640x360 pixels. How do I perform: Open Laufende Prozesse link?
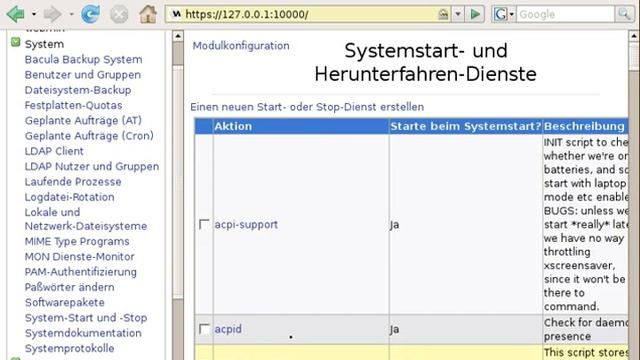coord(73,182)
